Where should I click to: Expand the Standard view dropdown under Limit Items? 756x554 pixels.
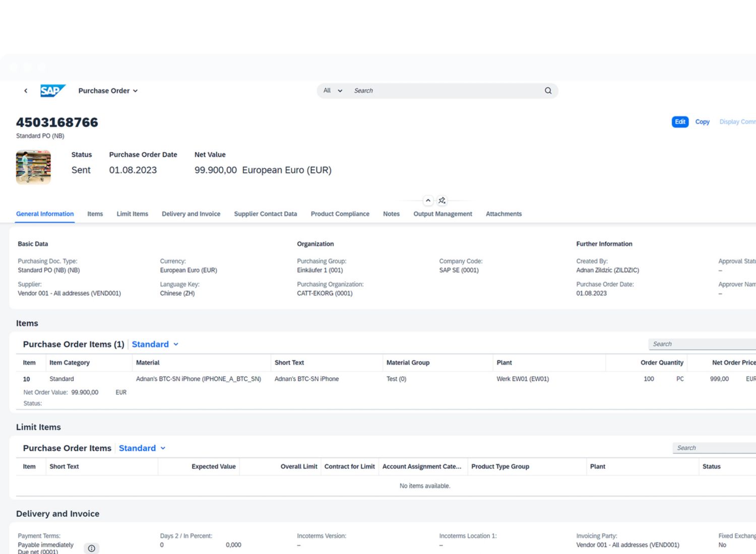click(142, 448)
